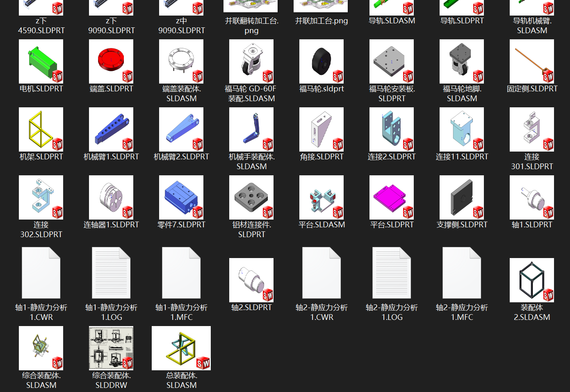
Task: Click the 导轨.SLDASM file name
Action: pos(392,21)
